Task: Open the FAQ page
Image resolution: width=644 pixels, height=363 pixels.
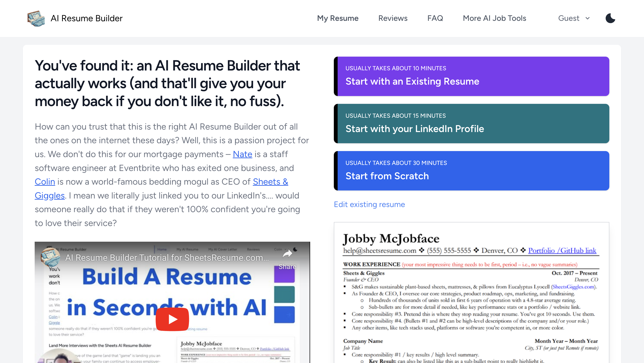Action: click(435, 18)
